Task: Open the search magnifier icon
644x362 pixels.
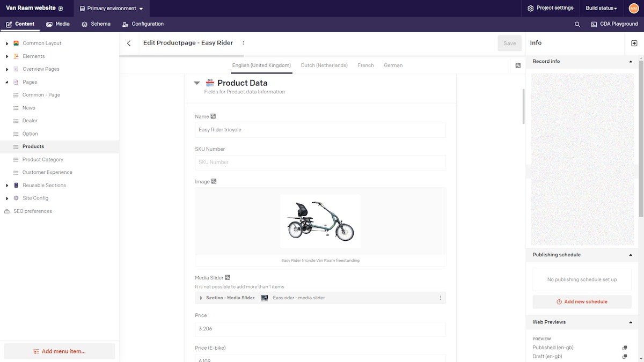Action: pos(577,24)
